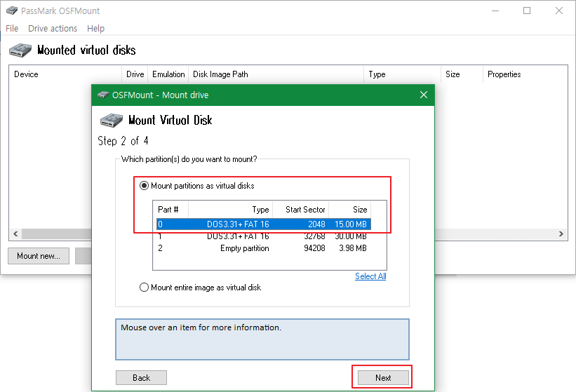
Task: Click the Size column header in partition list
Action: [x=349, y=210]
